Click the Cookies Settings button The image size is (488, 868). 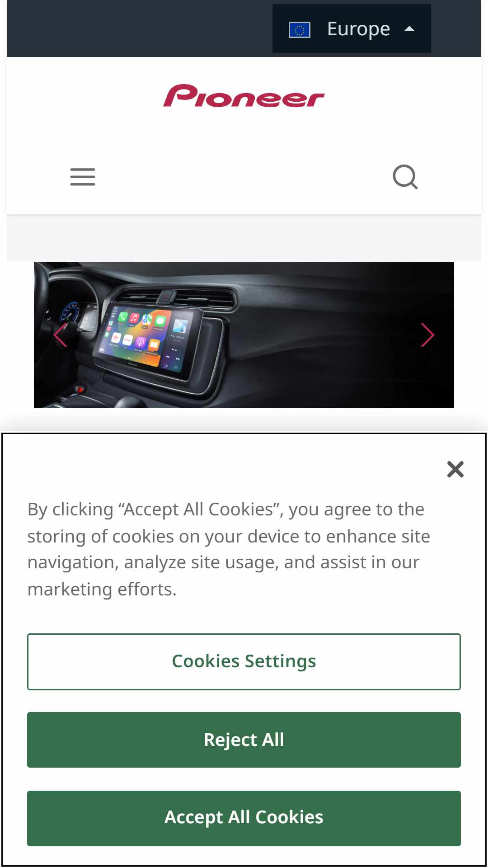[244, 661]
